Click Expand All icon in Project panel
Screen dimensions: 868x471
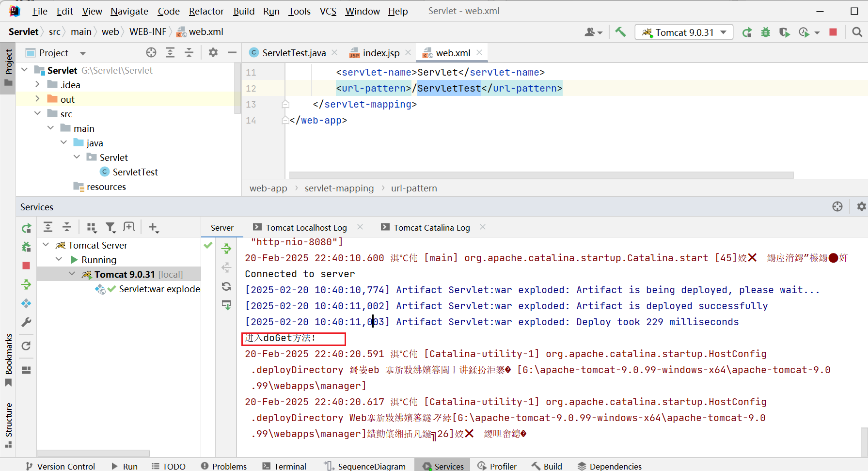170,52
